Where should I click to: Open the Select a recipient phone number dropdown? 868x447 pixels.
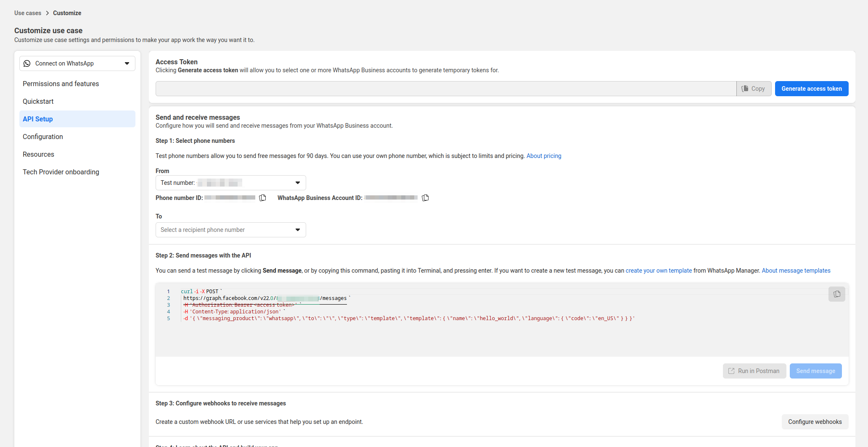231,230
